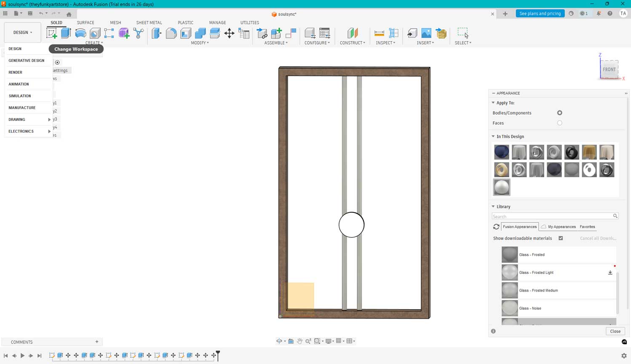
Task: Open the ASSEMBLE dropdown
Action: tap(276, 43)
